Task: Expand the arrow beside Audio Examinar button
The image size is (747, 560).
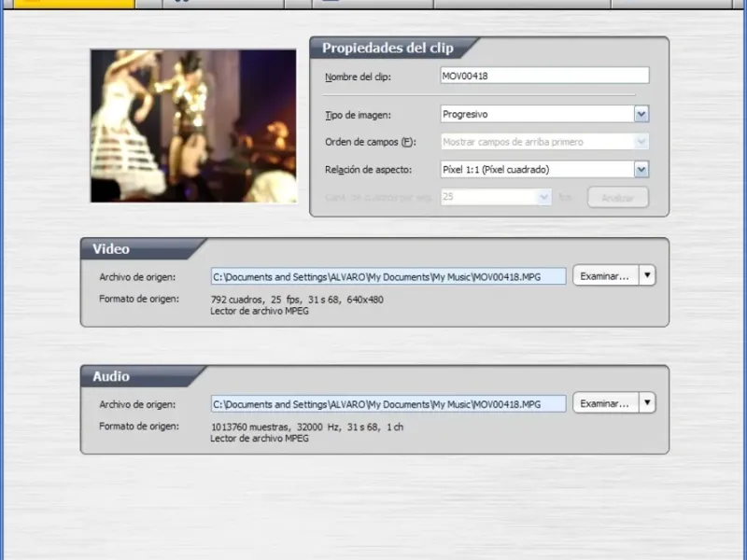Action: click(647, 403)
